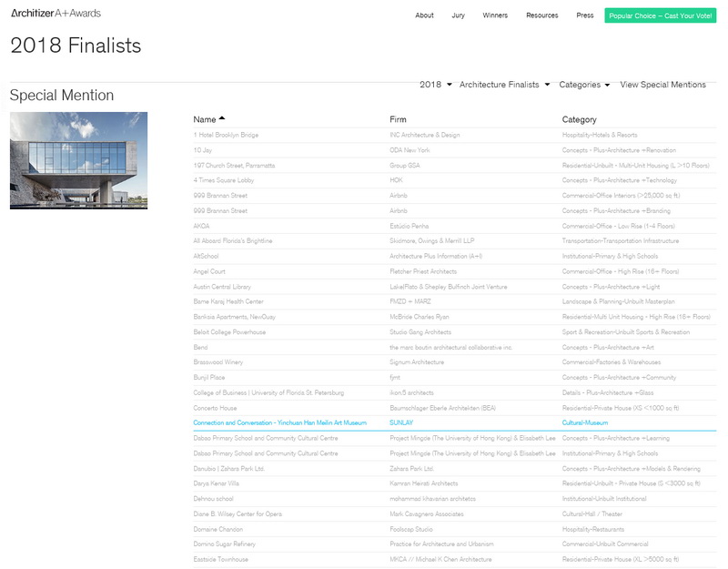Select Banksia Apartments, NewQuay row
Image resolution: width=728 pixels, height=569 pixels.
point(454,317)
